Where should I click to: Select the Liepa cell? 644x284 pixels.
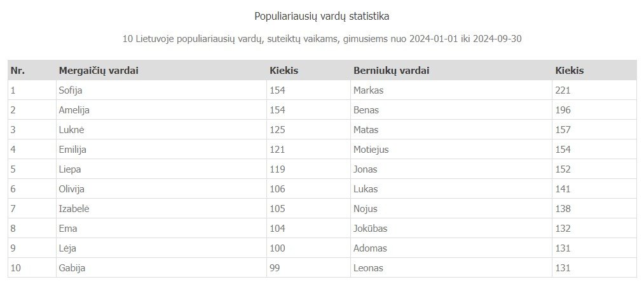[x=161, y=169]
